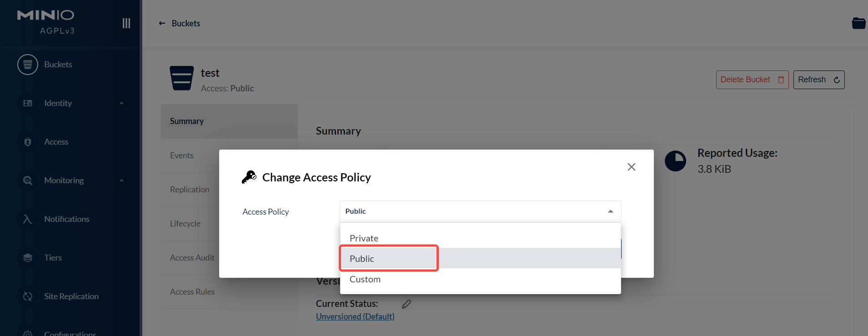
Task: Switch to the Events tab
Action: [x=182, y=155]
